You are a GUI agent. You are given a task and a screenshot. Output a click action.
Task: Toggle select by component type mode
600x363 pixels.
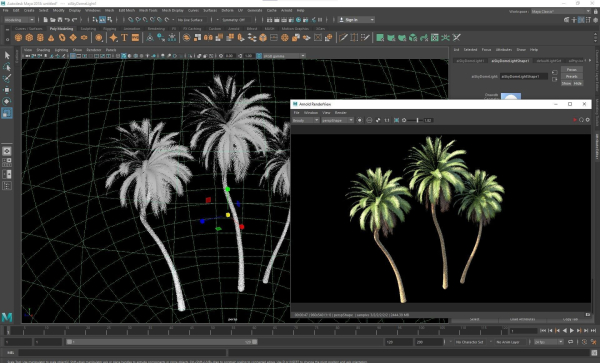click(110, 20)
